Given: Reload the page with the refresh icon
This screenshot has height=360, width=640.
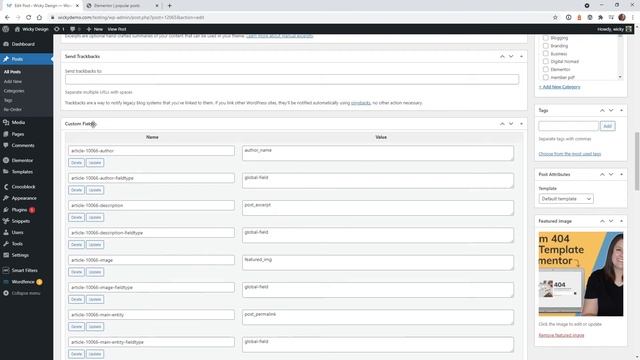Looking at the screenshot, I should point(29,18).
